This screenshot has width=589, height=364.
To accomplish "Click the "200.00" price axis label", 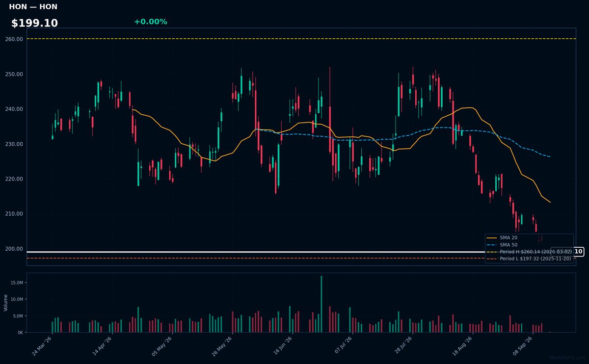I will pos(14,249).
